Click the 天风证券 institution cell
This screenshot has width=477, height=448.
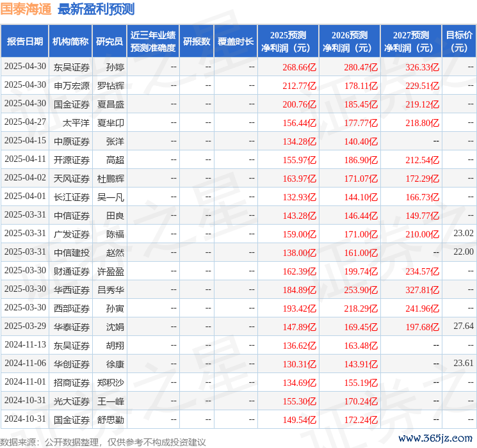72,179
